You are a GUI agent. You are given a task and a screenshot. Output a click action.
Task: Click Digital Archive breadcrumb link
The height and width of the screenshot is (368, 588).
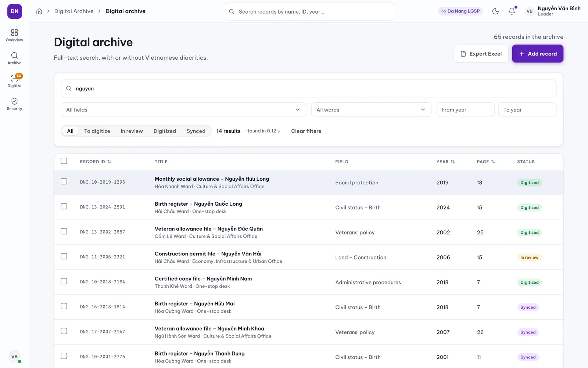point(74,11)
